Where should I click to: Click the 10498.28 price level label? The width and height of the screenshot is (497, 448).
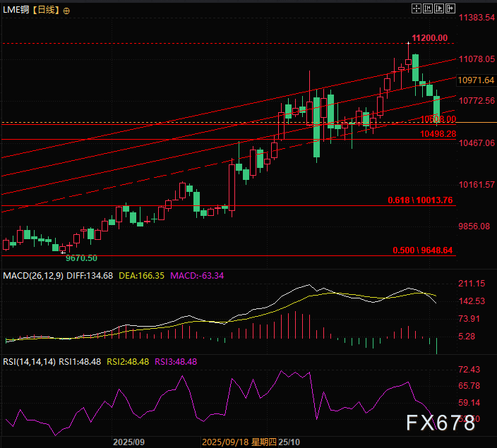tap(438, 133)
